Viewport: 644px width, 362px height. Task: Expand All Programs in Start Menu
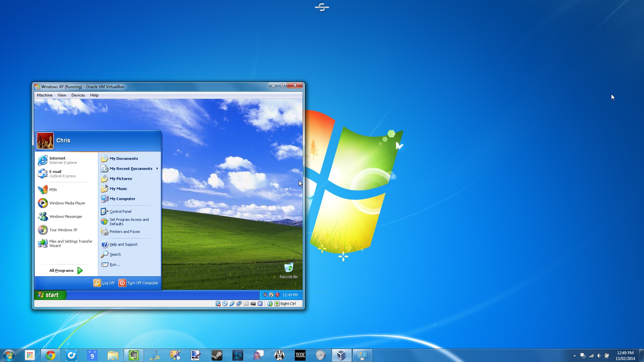point(65,270)
